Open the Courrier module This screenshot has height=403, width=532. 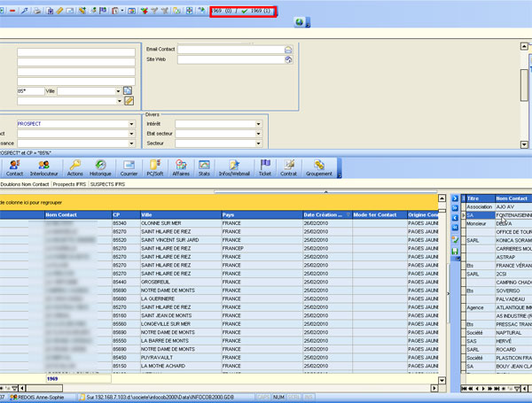(129, 167)
